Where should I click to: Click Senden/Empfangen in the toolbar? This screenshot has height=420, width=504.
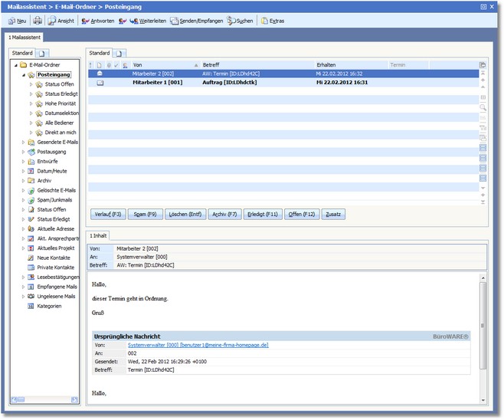197,21
